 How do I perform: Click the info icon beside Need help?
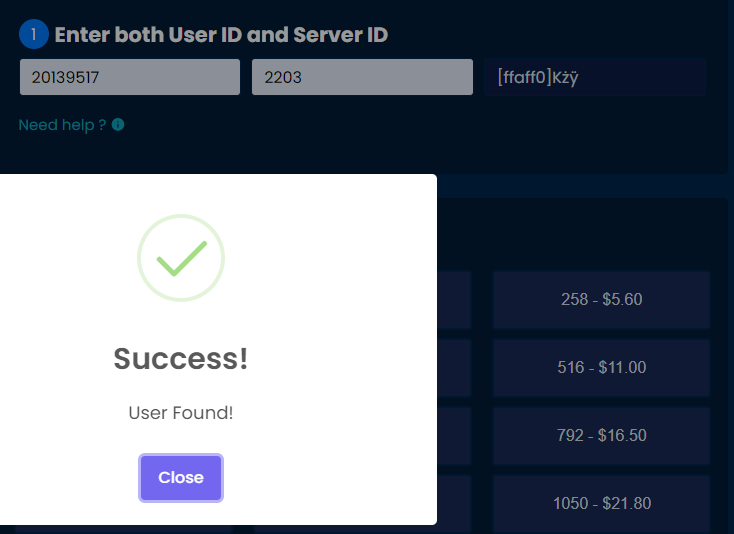(x=118, y=125)
